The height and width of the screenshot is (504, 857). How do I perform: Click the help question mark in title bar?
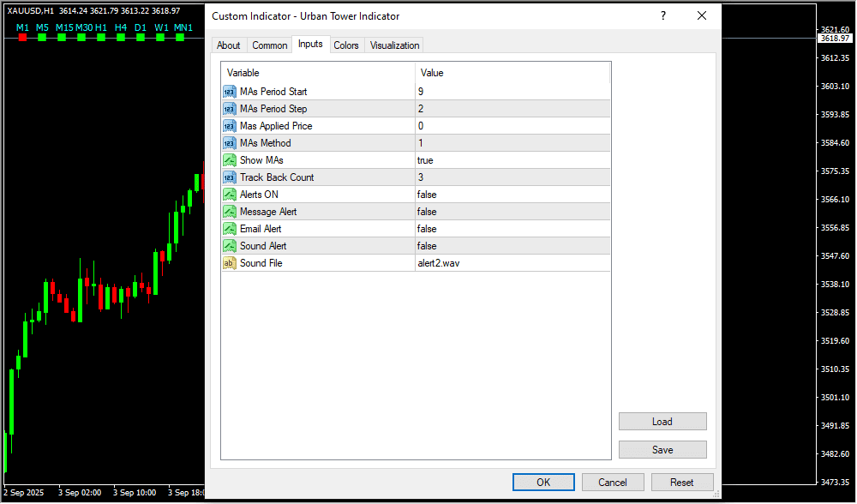(x=662, y=15)
